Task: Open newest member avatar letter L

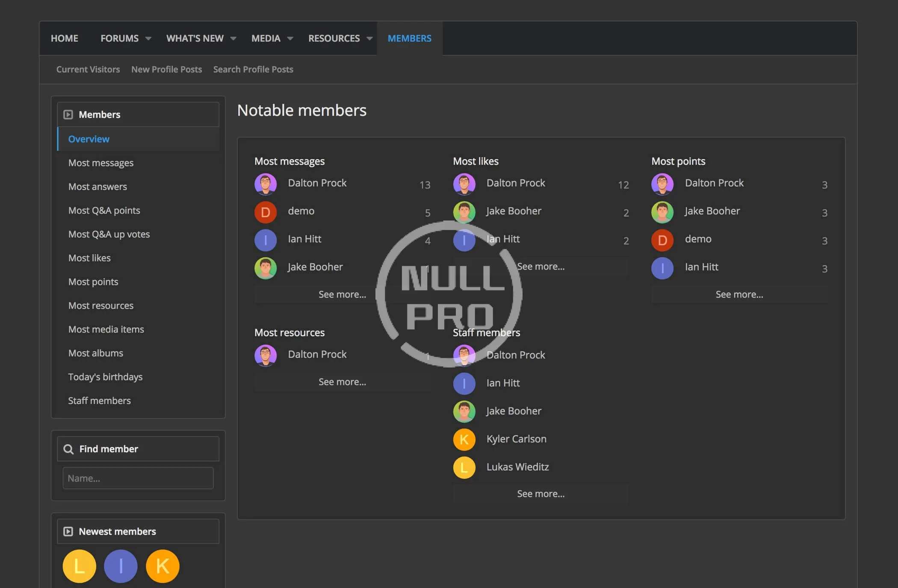Action: (x=79, y=566)
